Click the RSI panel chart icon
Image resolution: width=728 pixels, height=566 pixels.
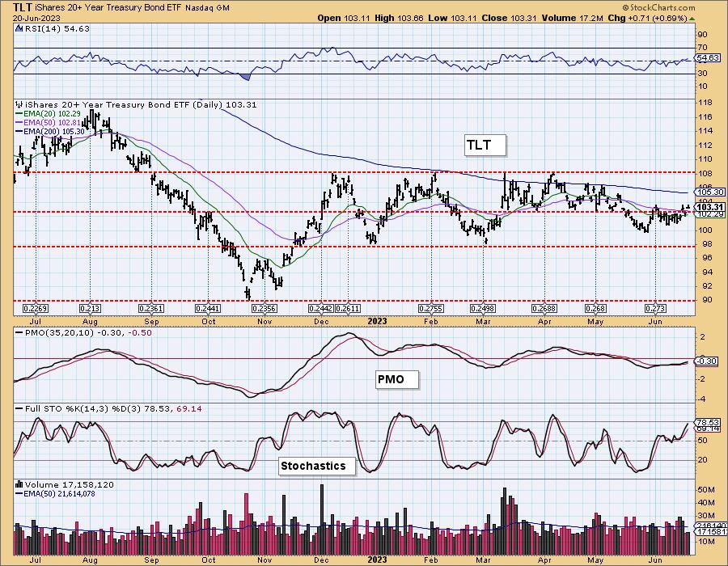click(x=19, y=29)
